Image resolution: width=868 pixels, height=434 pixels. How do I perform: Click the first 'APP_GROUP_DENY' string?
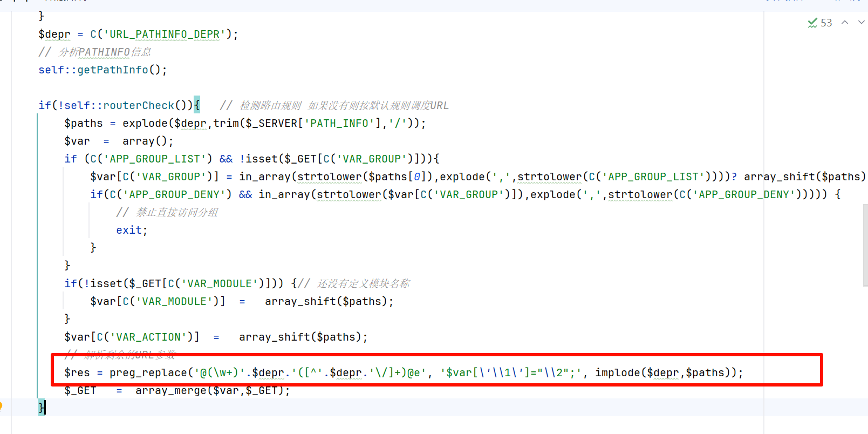click(x=174, y=195)
